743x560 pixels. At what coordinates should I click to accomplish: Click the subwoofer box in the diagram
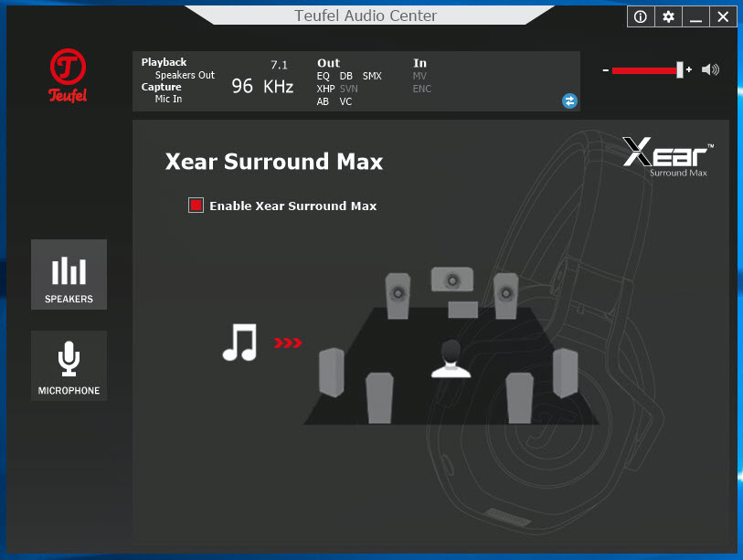point(463,310)
